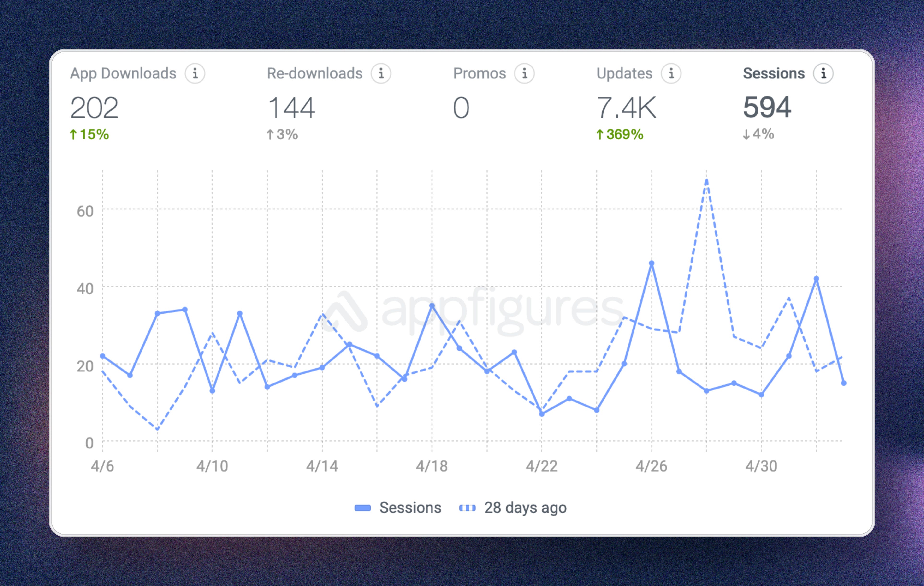Screen dimensions: 924x586
Task: Click the info icon next to Re-downloads
Action: (381, 73)
